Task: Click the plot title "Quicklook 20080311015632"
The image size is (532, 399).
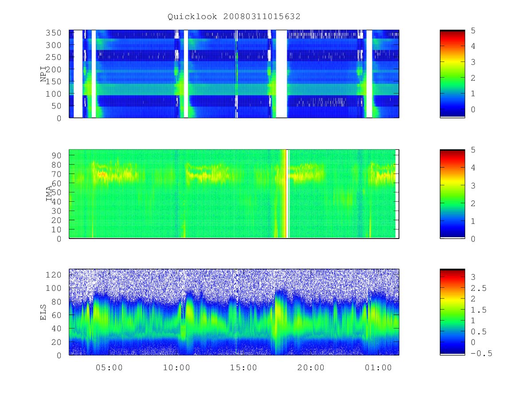Action: click(x=234, y=17)
